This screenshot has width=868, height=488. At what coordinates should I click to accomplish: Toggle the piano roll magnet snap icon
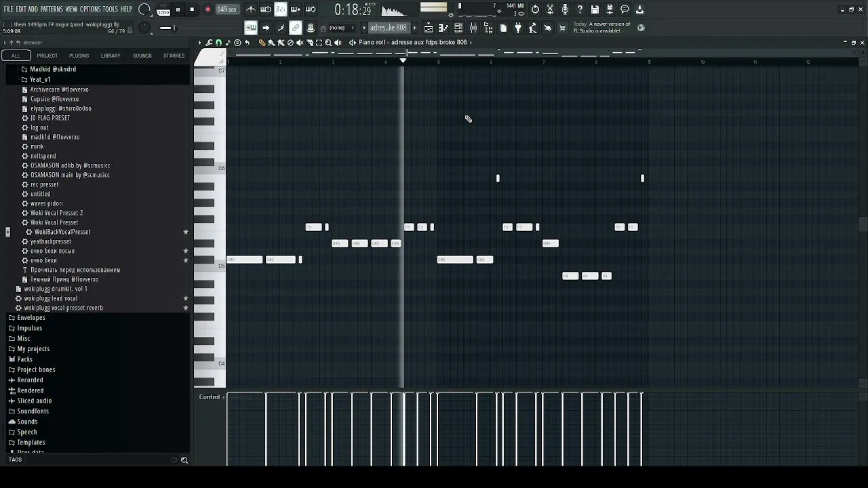tap(218, 42)
